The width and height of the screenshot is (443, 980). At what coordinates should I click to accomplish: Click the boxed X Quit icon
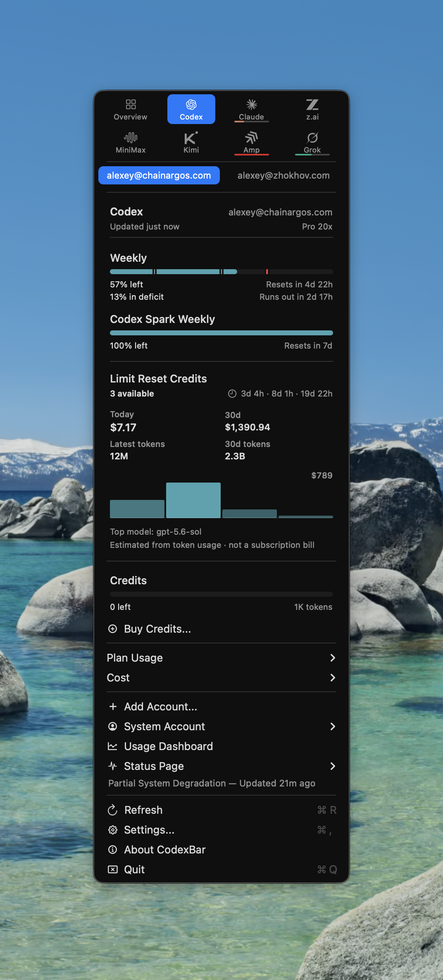(x=112, y=870)
